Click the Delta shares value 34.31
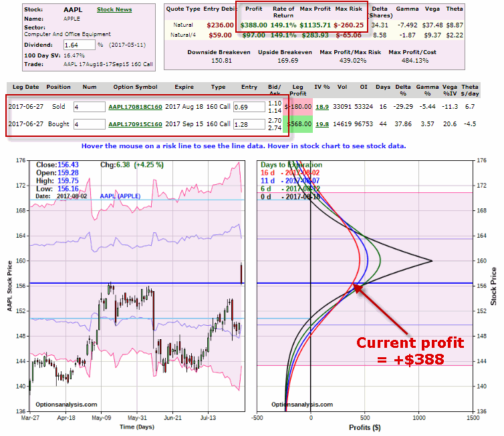Viewport: 504px width, 436px height. pos(380,25)
